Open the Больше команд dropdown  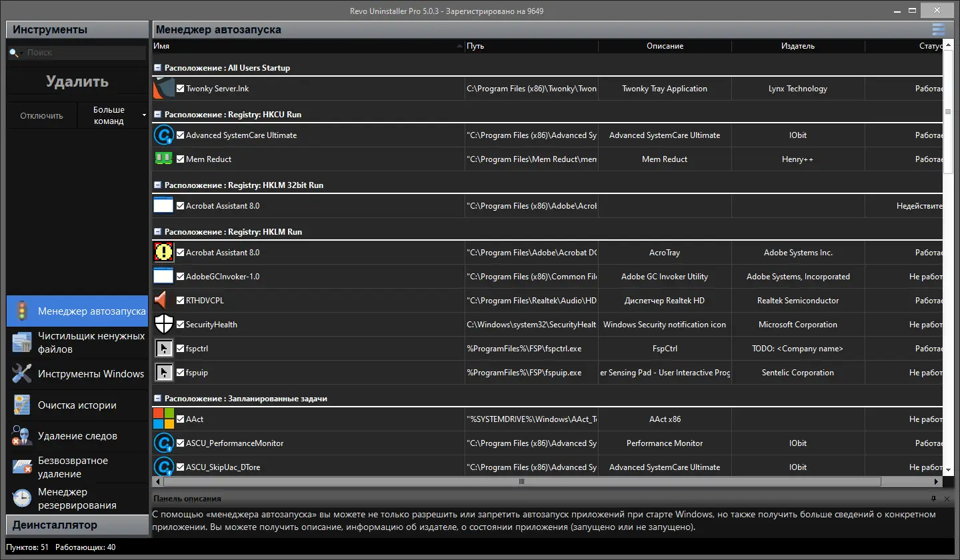(x=113, y=115)
